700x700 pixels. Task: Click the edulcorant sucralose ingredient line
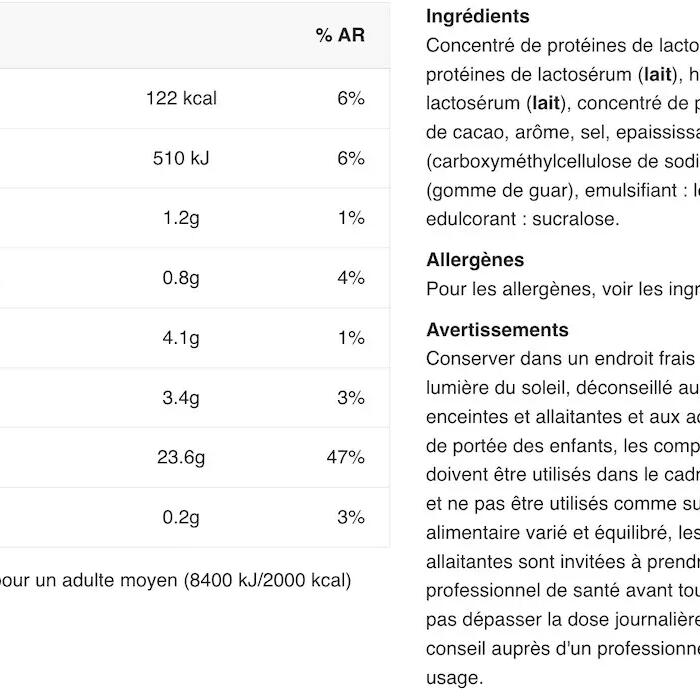522,219
